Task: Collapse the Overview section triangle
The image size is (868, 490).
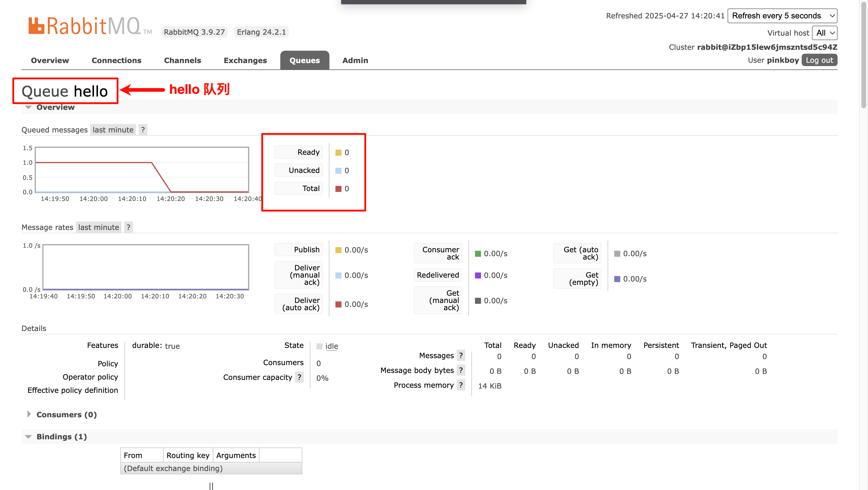Action: 29,107
